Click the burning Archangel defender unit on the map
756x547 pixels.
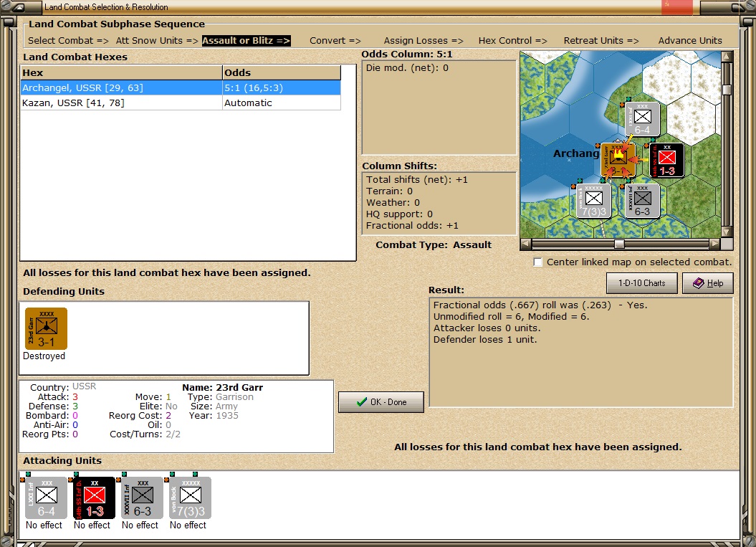point(618,160)
